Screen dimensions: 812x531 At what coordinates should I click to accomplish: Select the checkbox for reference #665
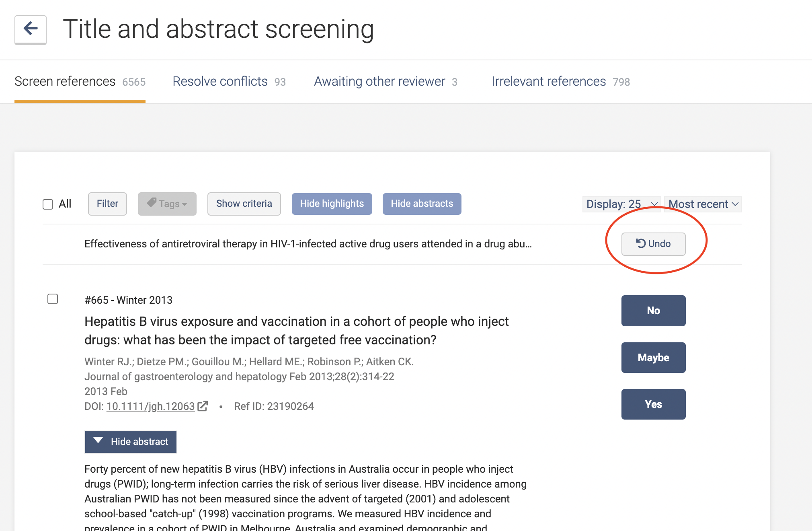[x=53, y=299]
